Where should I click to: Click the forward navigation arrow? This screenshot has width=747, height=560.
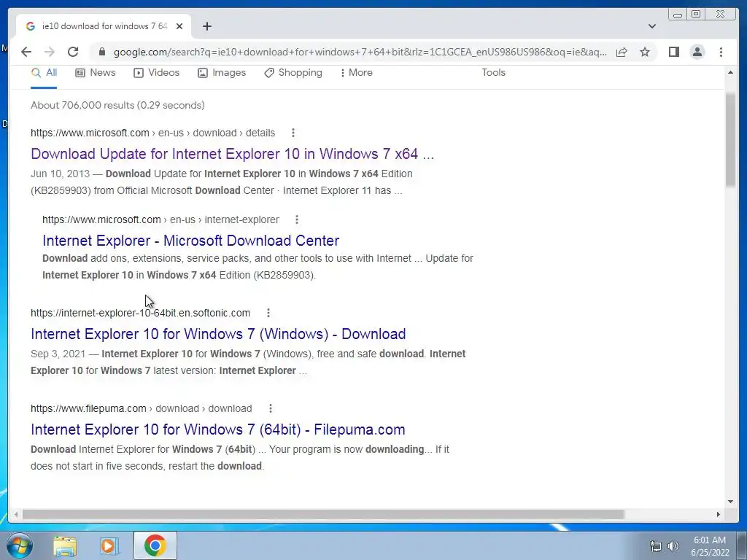(x=50, y=52)
